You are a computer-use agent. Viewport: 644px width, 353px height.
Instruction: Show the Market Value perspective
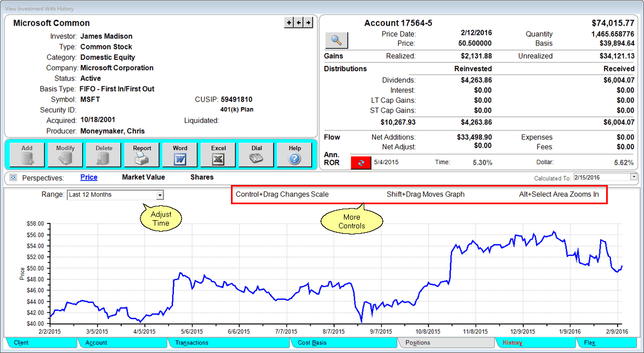click(143, 177)
